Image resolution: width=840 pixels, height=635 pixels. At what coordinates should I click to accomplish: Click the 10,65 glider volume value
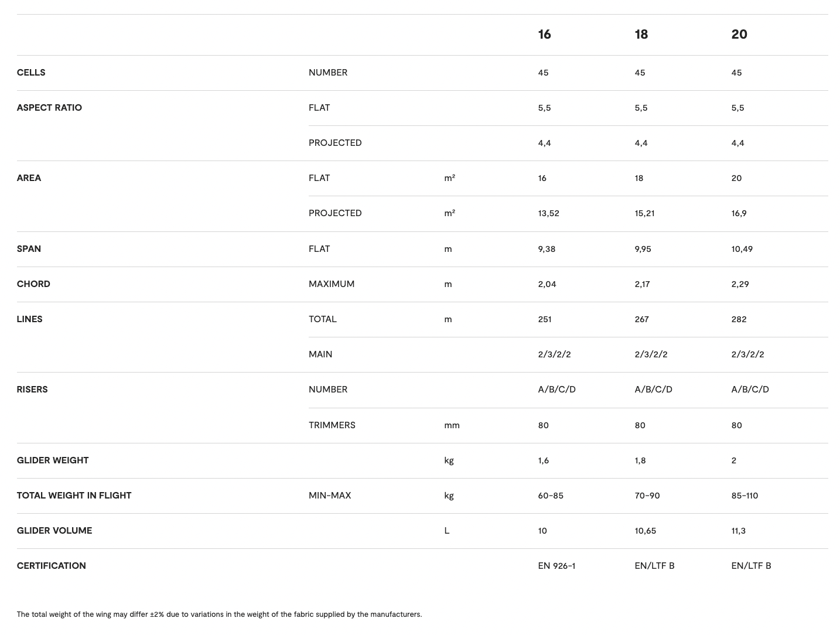point(645,531)
